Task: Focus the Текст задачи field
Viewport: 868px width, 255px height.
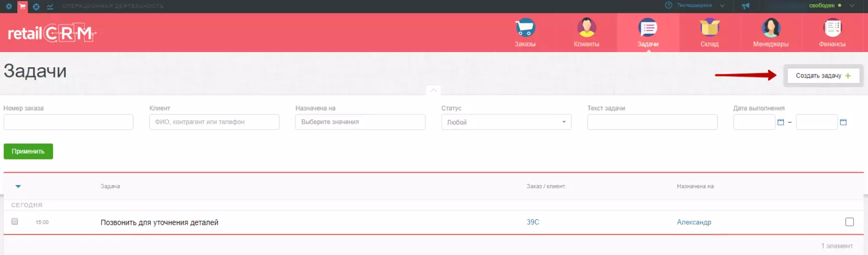Action: 652,122
